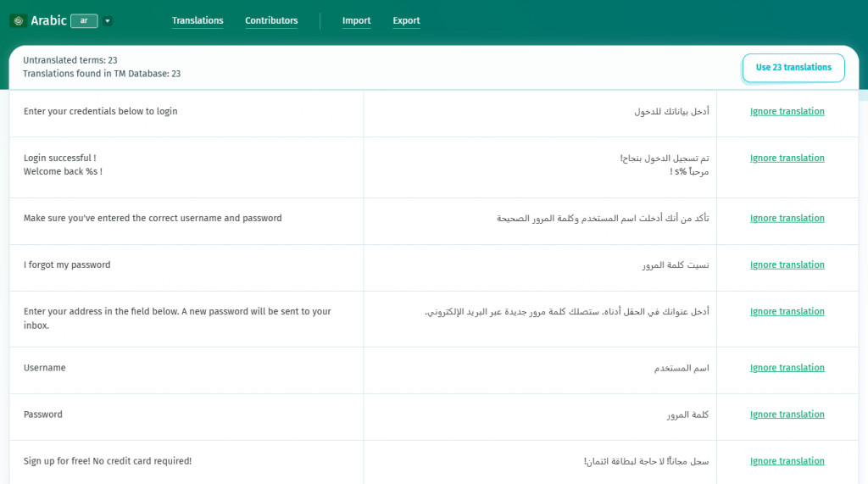This screenshot has height=484, width=868.
Task: Ignore translation for 'Enter your address' term
Action: point(787,311)
